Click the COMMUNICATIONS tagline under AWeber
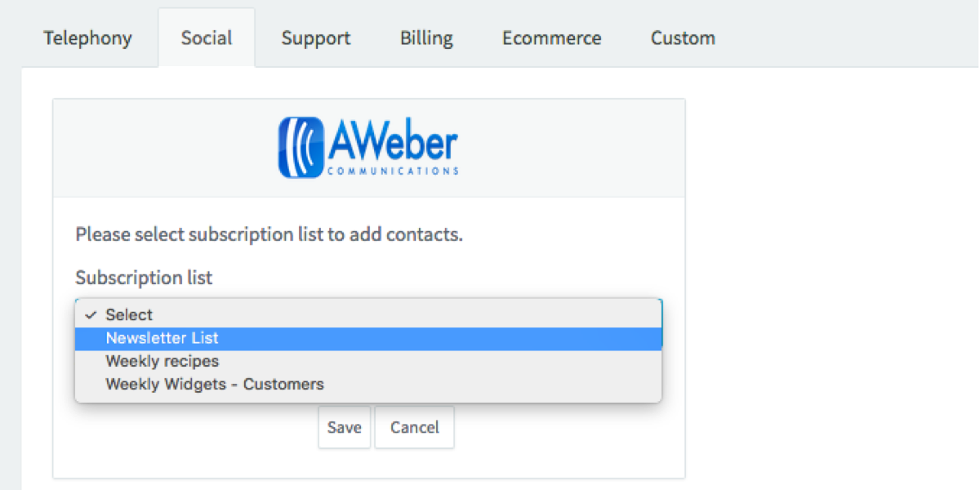The height and width of the screenshot is (490, 980). (393, 171)
